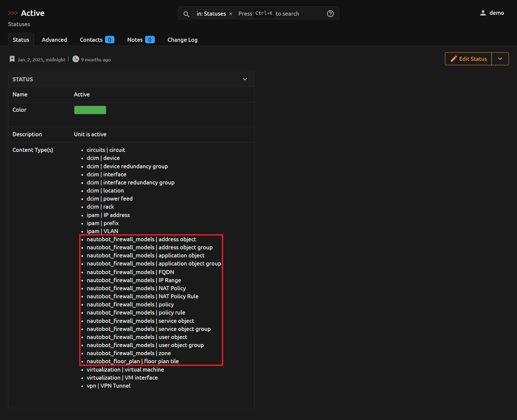Collapse the STATUS panel chevron
The width and height of the screenshot is (517, 420).
point(245,79)
